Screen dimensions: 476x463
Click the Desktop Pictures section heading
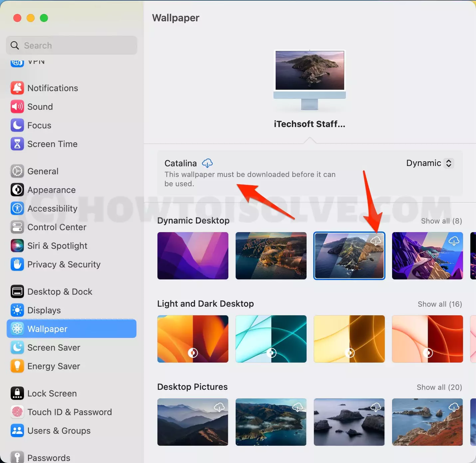click(192, 387)
